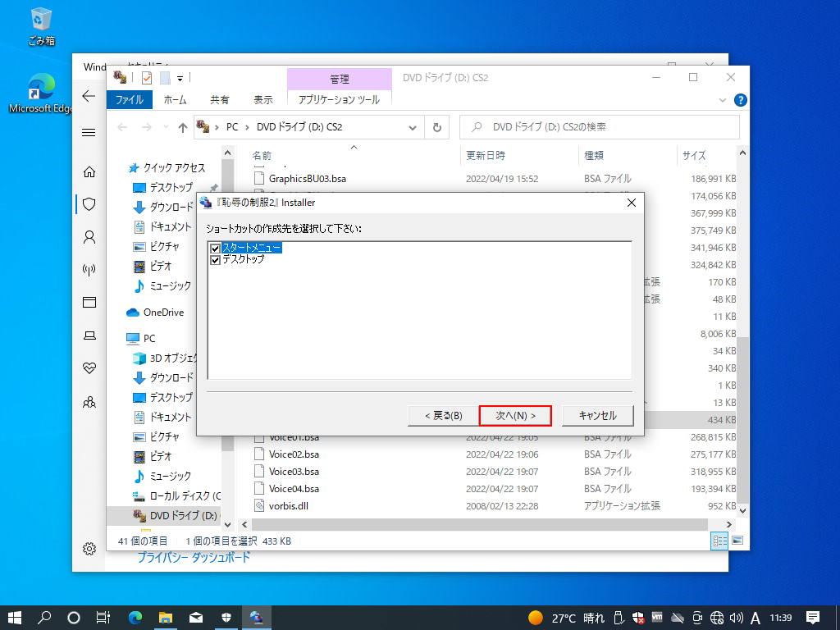Click Explorer forward arrow
The width and height of the screenshot is (840, 630).
[x=146, y=127]
